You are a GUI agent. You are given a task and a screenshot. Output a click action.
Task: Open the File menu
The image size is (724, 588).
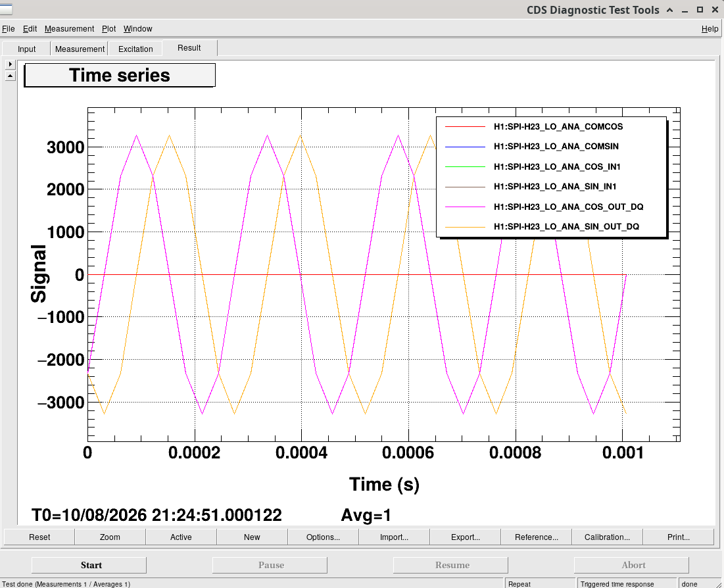point(9,29)
